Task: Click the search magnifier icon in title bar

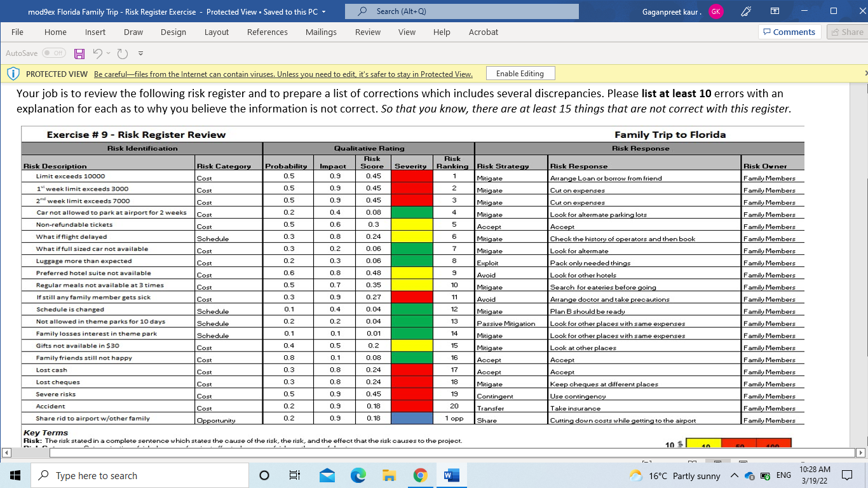Action: point(363,11)
